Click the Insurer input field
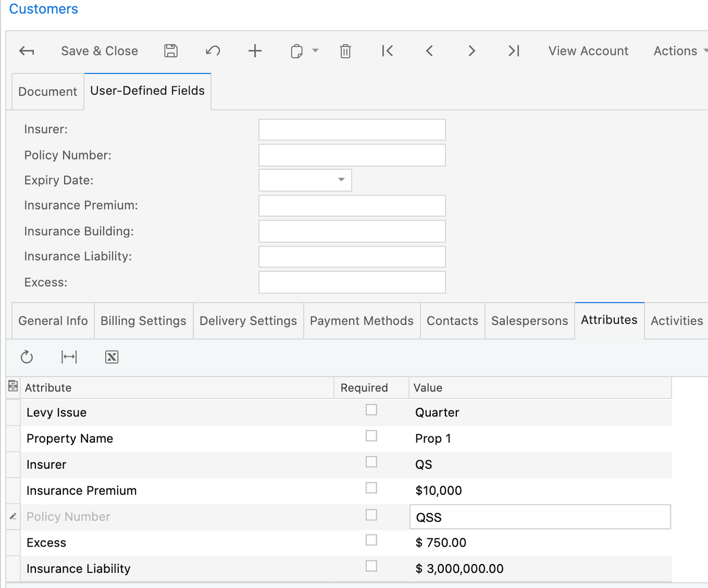The image size is (708, 588). (352, 130)
